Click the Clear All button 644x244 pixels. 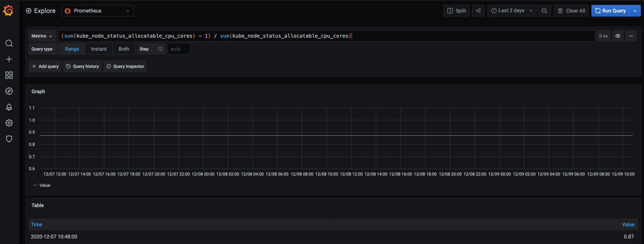click(571, 10)
